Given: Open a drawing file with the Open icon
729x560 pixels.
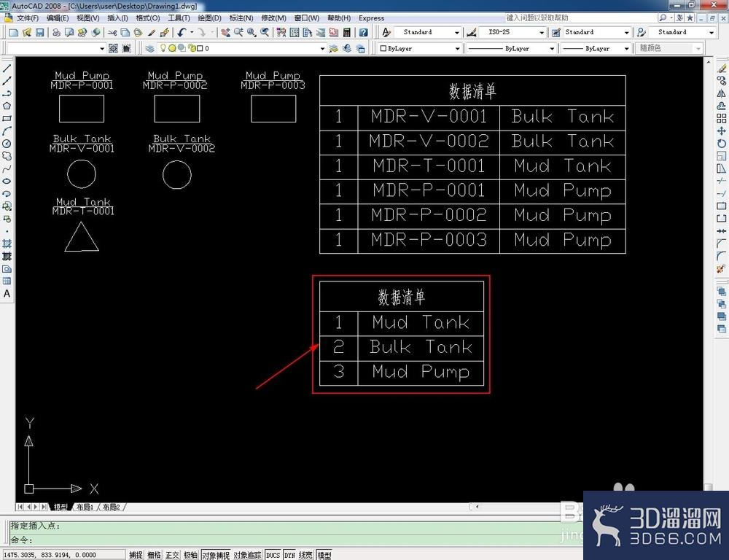Looking at the screenshot, I should point(26,33).
